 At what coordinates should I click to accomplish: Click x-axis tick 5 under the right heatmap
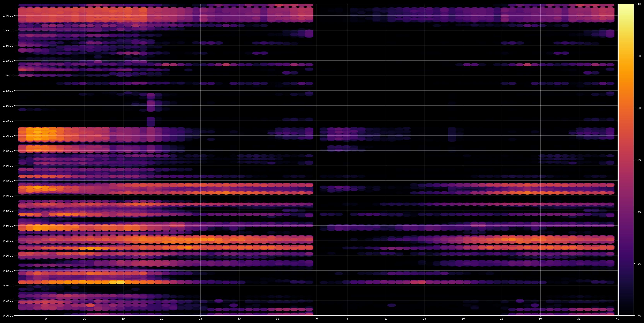pos(347,319)
